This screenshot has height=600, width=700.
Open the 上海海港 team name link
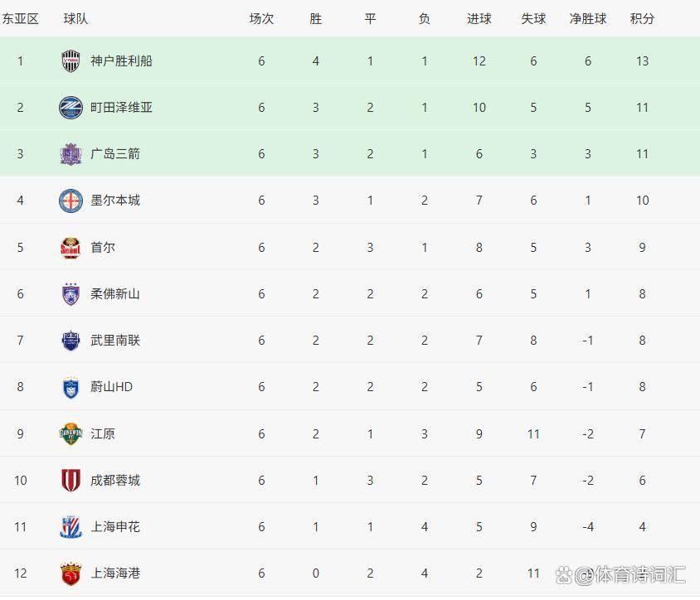coord(115,573)
